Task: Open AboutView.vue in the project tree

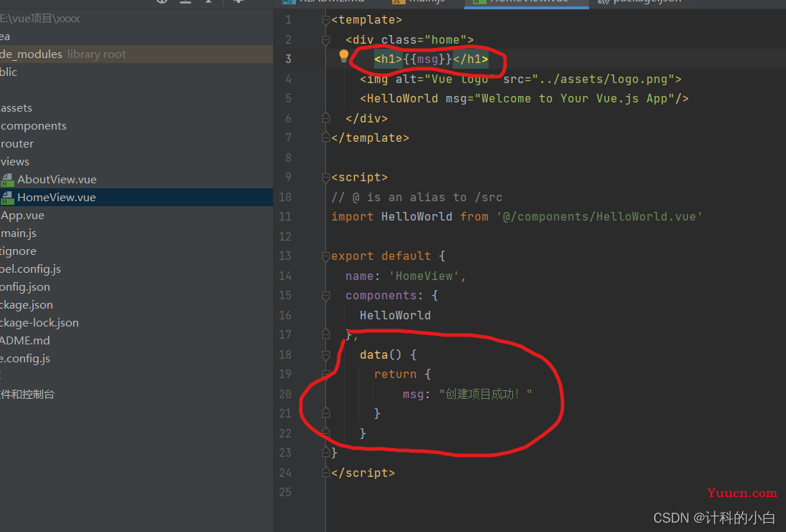Action: tap(57, 179)
